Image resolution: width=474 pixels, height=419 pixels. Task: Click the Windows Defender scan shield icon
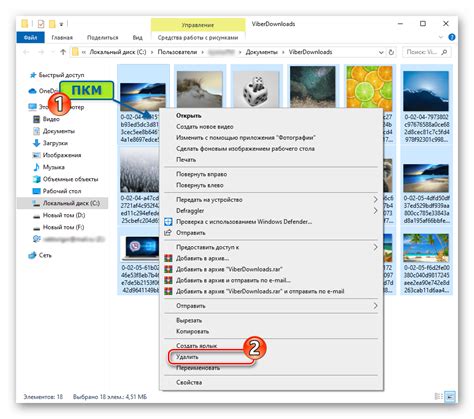[x=168, y=222]
